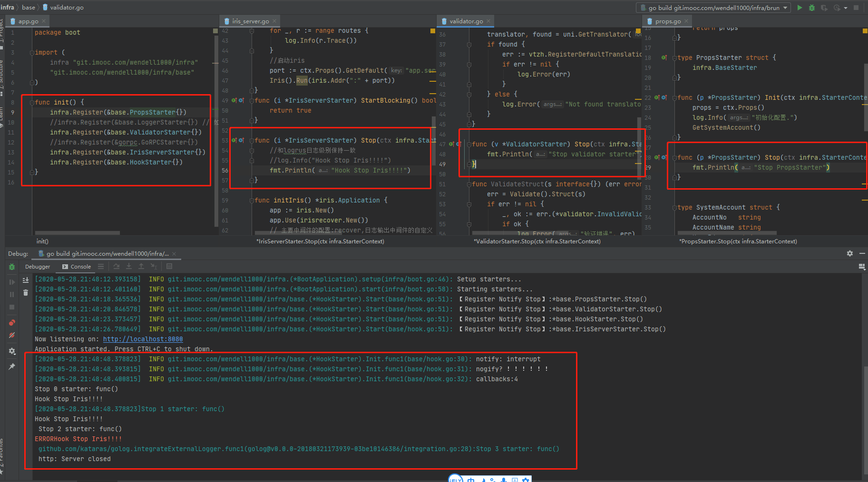
Task: Click the 'base' breadcrumb in the navigation bar
Action: (x=29, y=7)
